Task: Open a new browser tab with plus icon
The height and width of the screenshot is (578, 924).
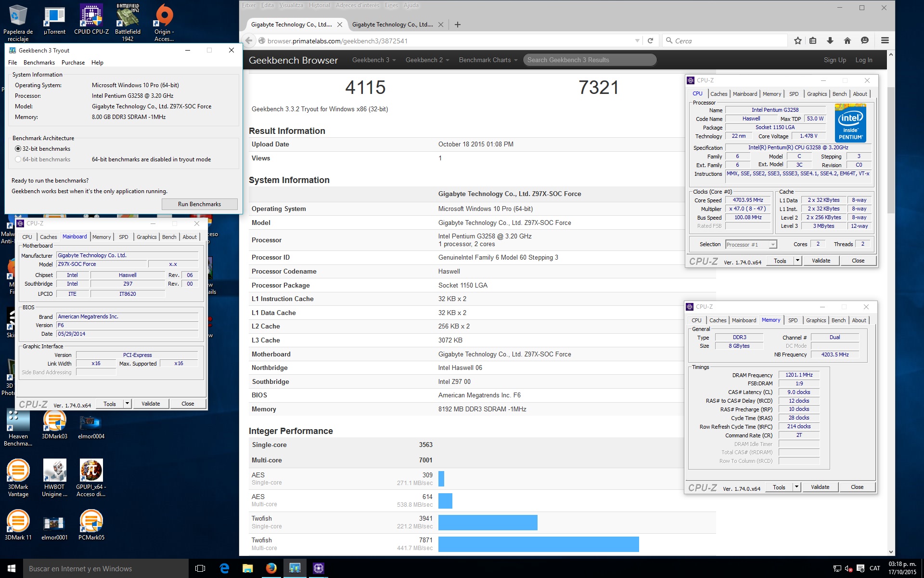Action: [x=457, y=25]
